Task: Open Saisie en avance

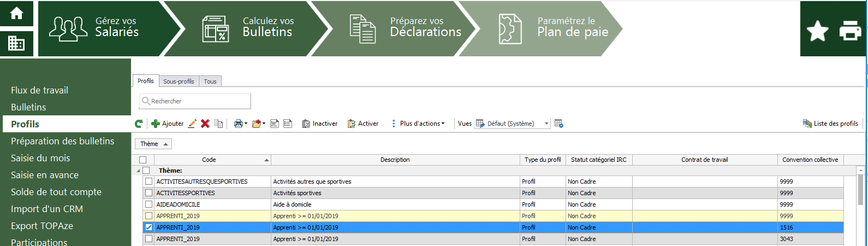Action: pyautogui.click(x=45, y=175)
